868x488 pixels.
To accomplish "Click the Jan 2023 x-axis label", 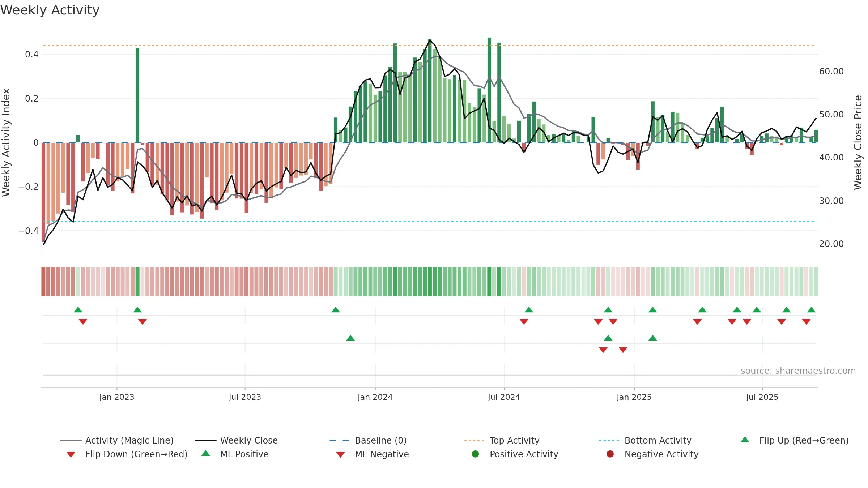I will coord(117,397).
